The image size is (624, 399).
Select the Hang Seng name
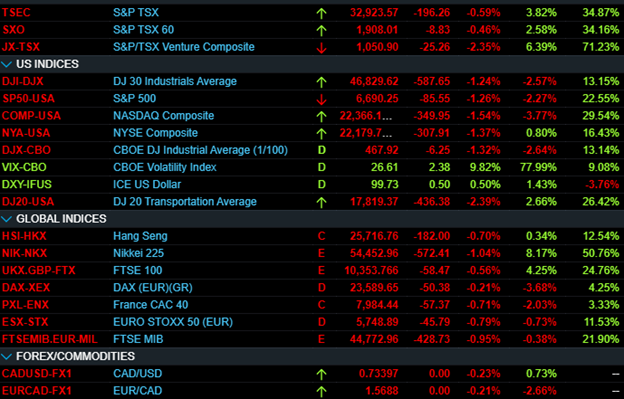140,236
